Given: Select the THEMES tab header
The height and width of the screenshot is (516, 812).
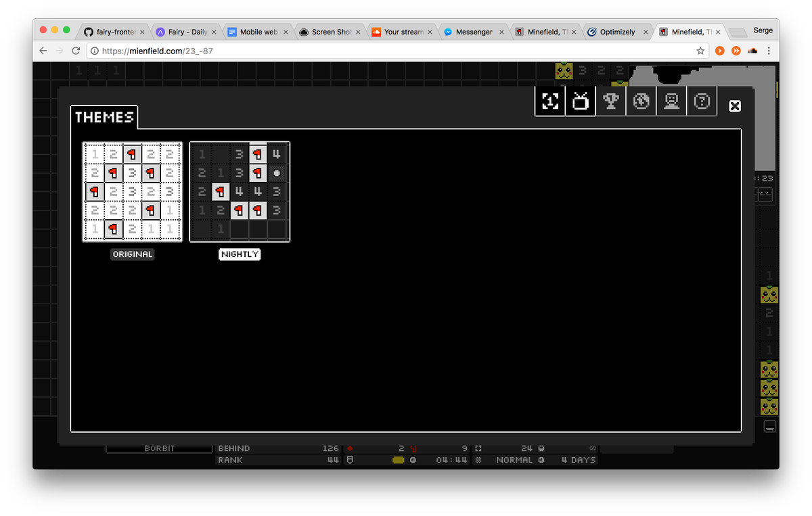Looking at the screenshot, I should pos(104,117).
